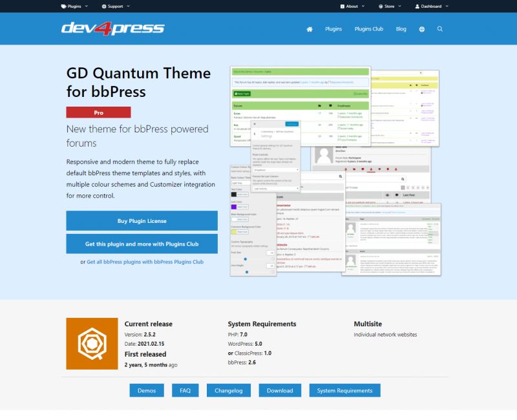The height and width of the screenshot is (420, 517).
Task: Click the Support icon in the top black bar
Action: point(104,6)
